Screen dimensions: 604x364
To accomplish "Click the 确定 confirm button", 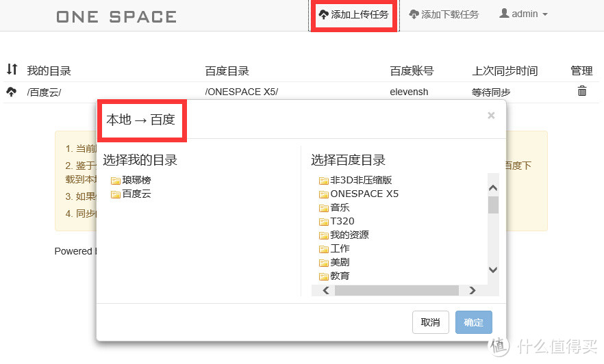I will pos(473,322).
